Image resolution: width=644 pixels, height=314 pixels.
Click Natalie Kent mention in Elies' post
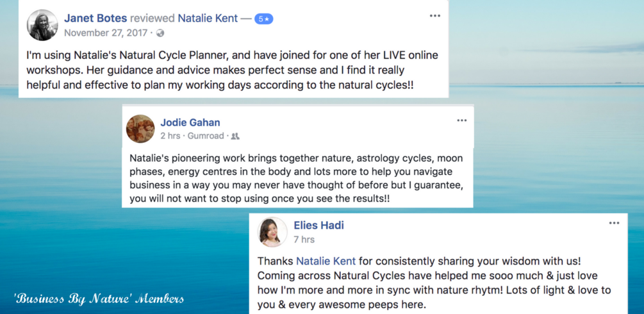[326, 261]
